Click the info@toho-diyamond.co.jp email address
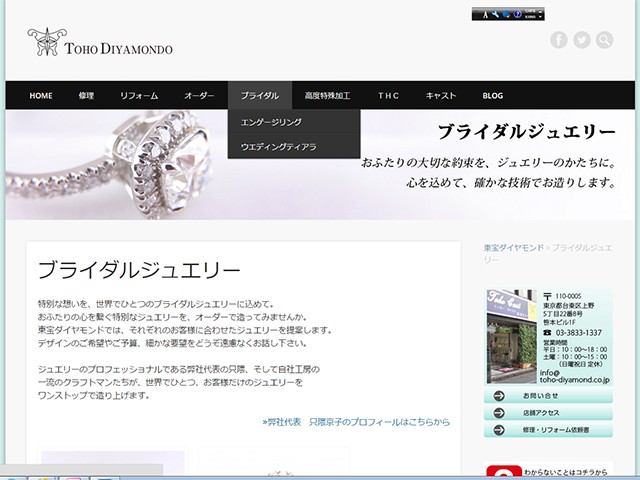Image resolution: width=640 pixels, height=480 pixels. (575, 376)
